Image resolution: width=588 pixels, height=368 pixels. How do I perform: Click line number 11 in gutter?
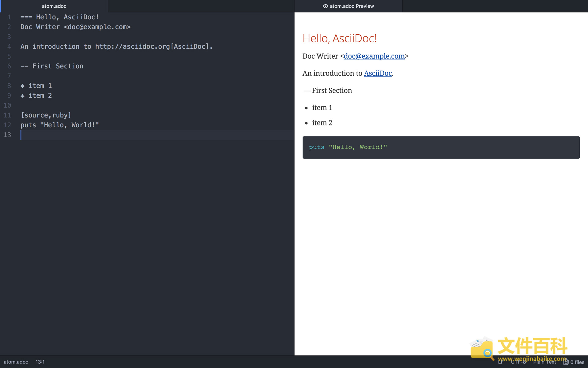click(7, 115)
